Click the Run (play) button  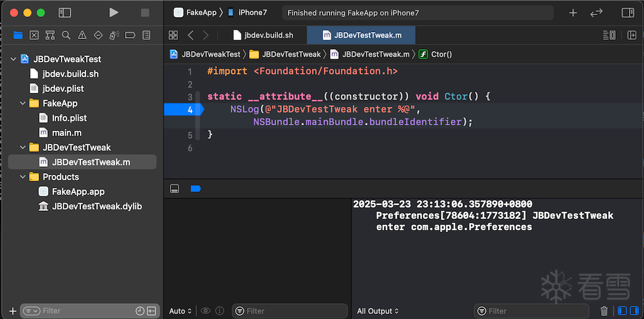point(113,13)
